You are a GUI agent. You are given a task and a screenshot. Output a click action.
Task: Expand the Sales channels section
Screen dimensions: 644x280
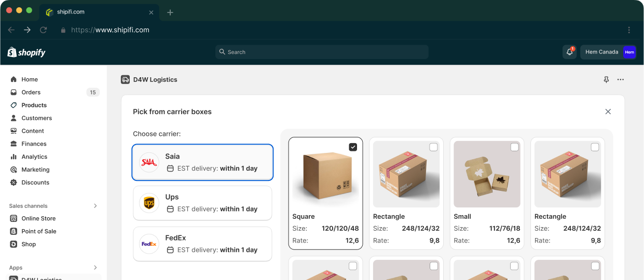click(95, 206)
